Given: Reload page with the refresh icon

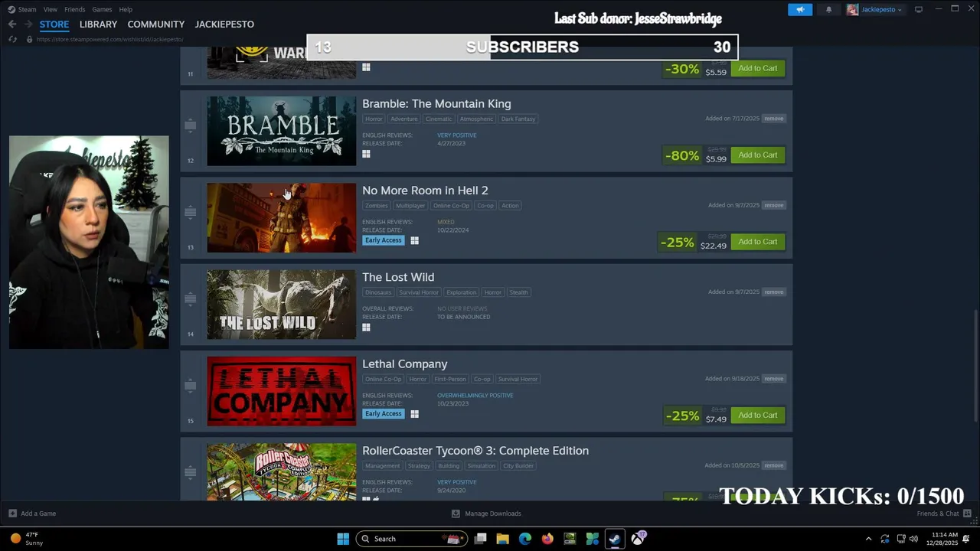Looking at the screenshot, I should pyautogui.click(x=12, y=39).
